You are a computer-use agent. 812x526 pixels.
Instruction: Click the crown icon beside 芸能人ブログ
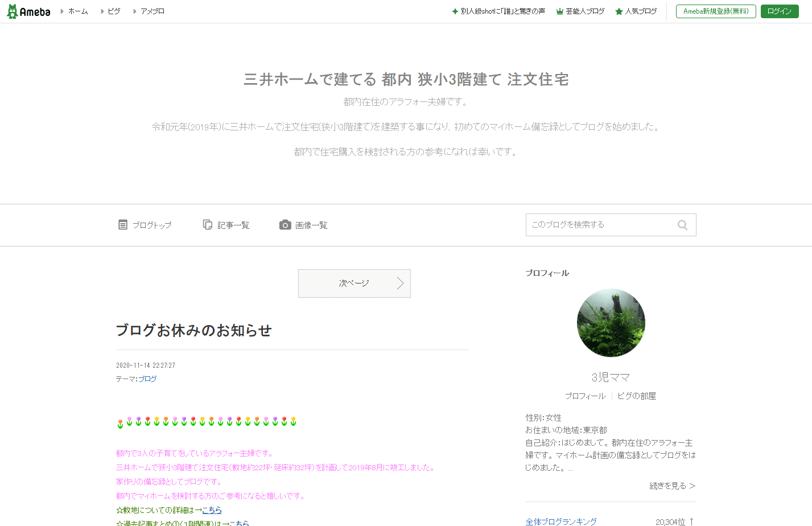(559, 11)
